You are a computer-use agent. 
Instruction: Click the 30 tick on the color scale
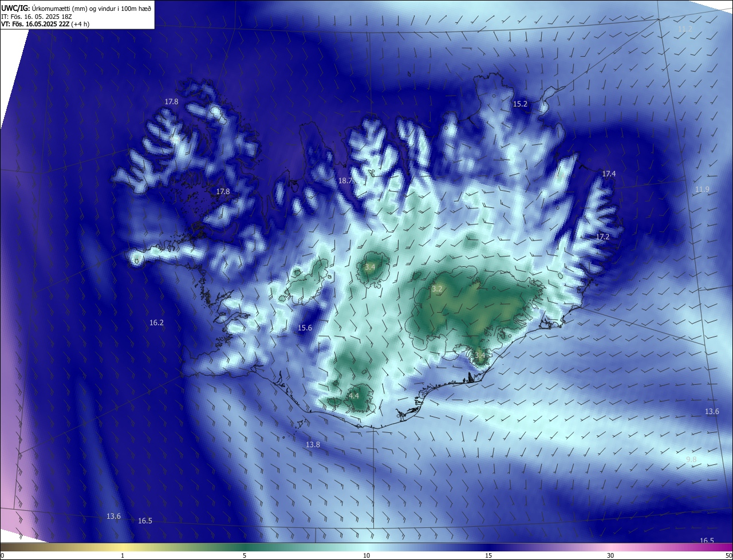click(610, 555)
